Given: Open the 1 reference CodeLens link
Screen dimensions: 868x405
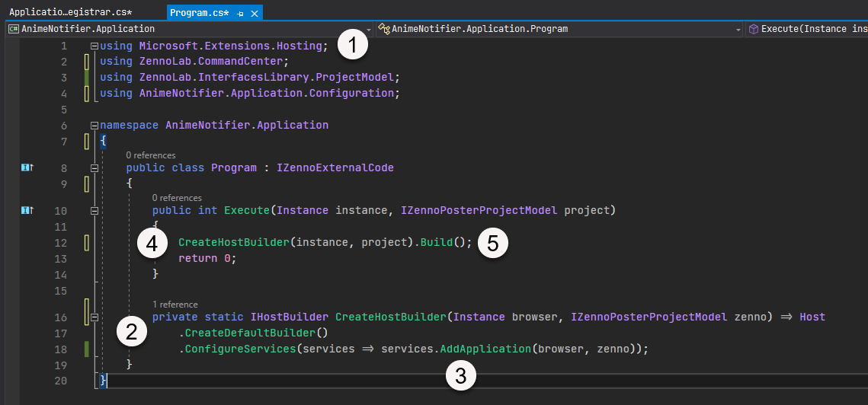Looking at the screenshot, I should point(175,305).
